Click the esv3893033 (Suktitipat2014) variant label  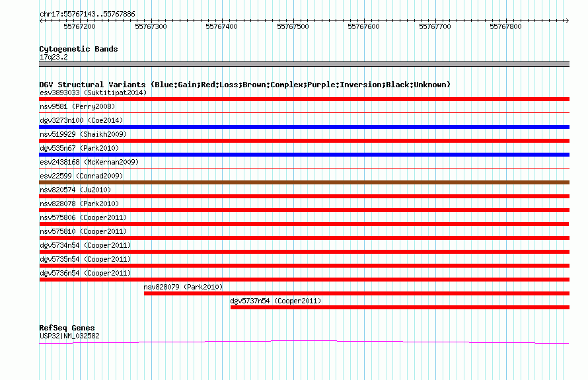tap(93, 93)
